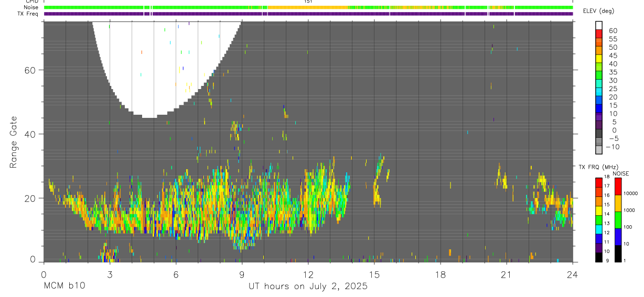Image resolution: width=644 pixels, height=297 pixels.
Task: Click the UT hours on July 2, 2025 label
Action: tap(308, 287)
